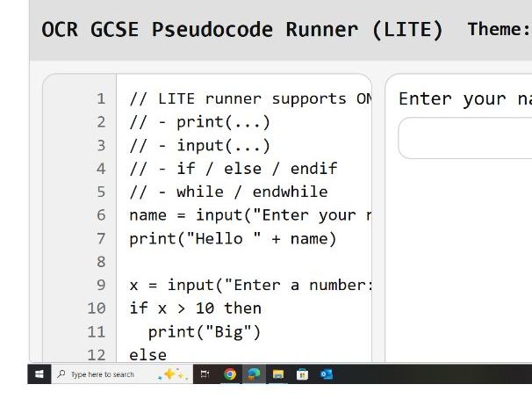Place cursor on print("Hello " + name) line
The width and height of the screenshot is (532, 399).
pos(233,239)
